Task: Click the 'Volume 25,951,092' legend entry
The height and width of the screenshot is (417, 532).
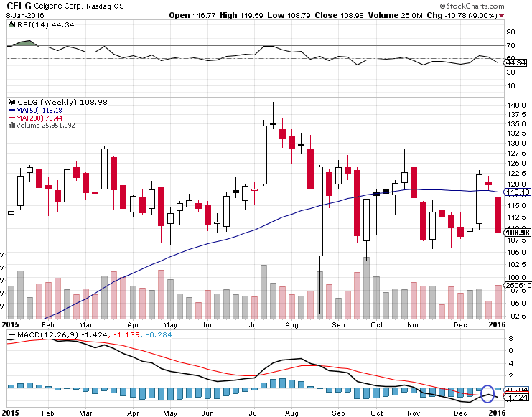Action: (46, 125)
